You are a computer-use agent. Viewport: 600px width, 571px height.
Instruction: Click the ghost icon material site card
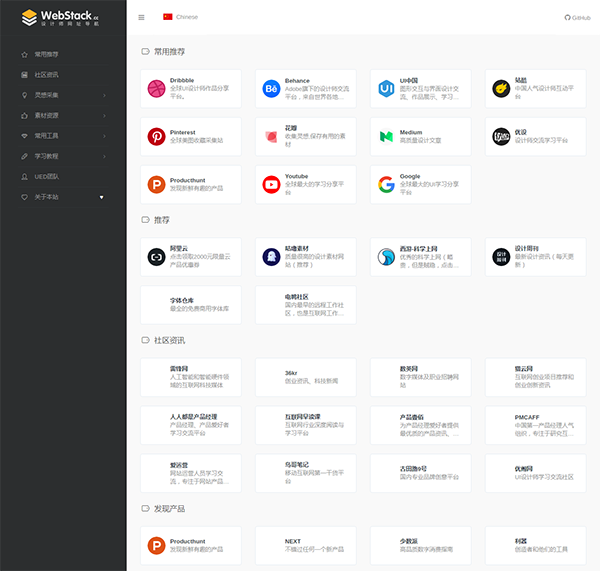306,257
